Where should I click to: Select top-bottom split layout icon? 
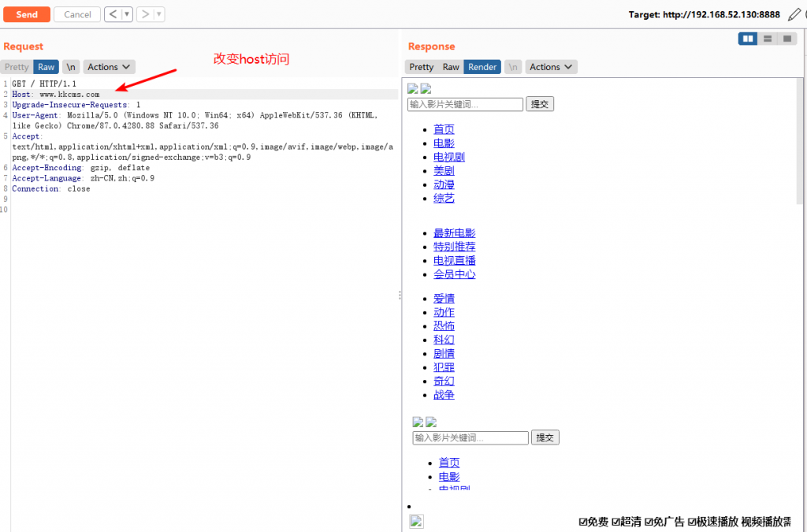[x=768, y=39]
